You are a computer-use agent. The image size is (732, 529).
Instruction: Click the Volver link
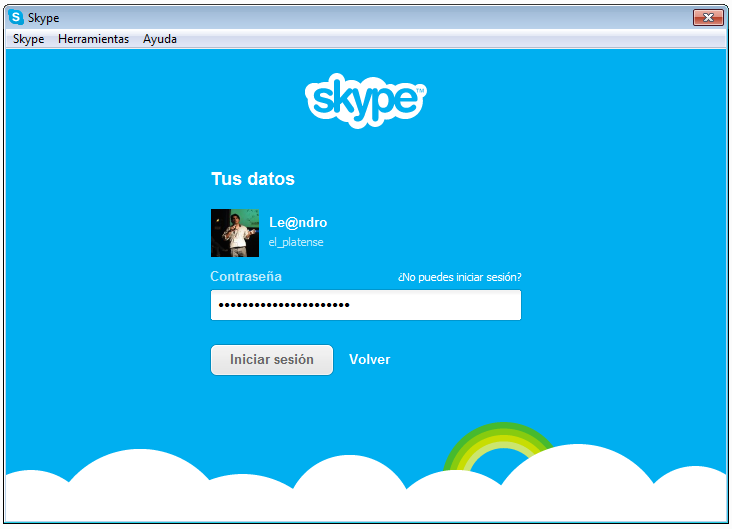pyautogui.click(x=369, y=360)
